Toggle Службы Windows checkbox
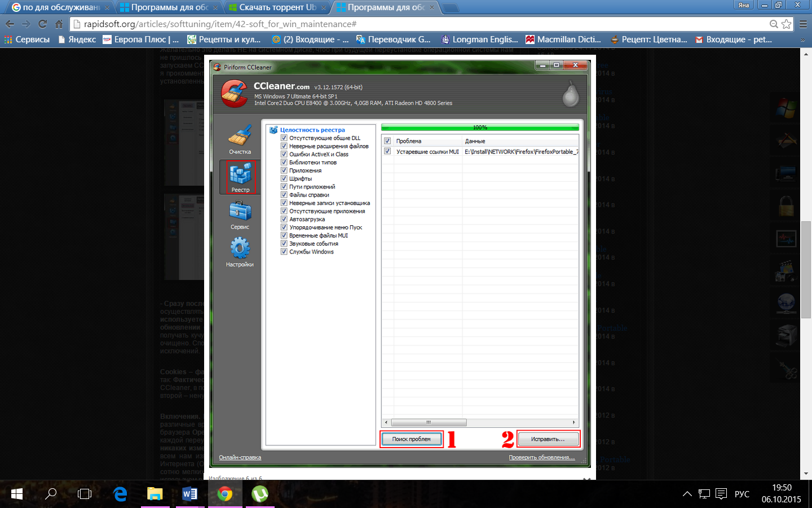Screen dimensions: 812x508 tap(284, 252)
